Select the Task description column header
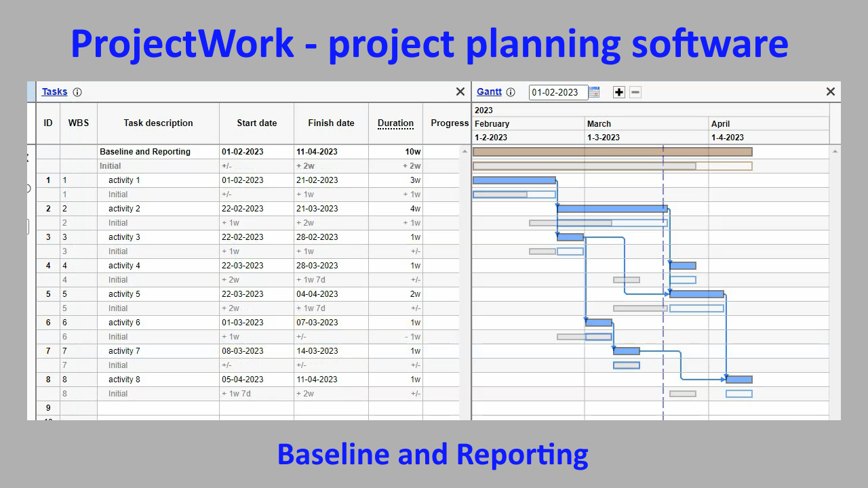The image size is (868, 488). (x=158, y=123)
